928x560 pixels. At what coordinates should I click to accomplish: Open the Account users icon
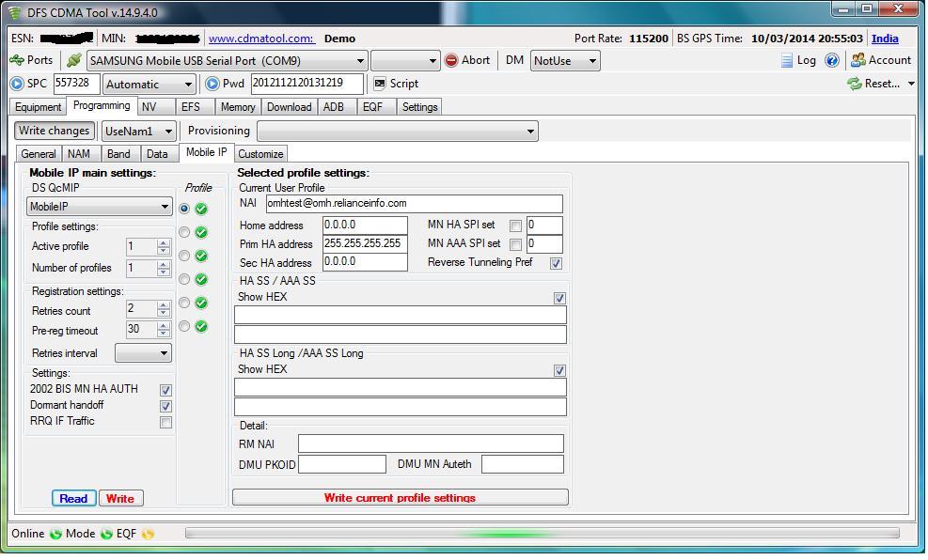click(x=857, y=60)
